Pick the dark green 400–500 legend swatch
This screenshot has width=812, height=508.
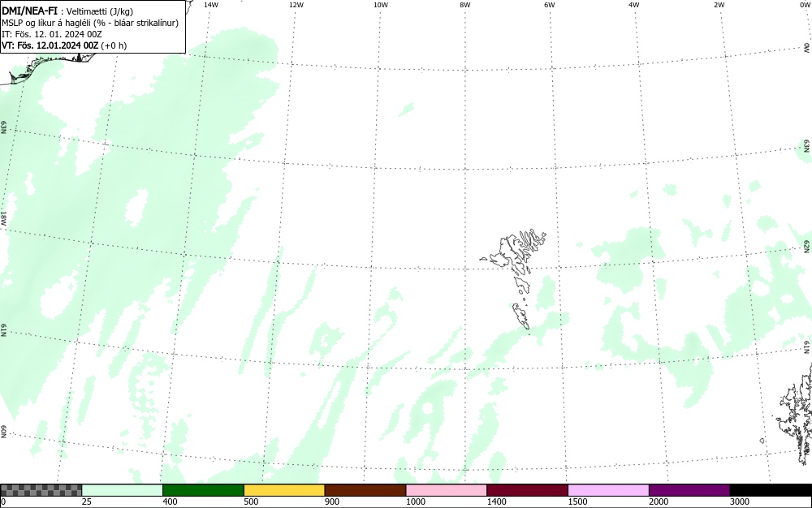point(203,490)
